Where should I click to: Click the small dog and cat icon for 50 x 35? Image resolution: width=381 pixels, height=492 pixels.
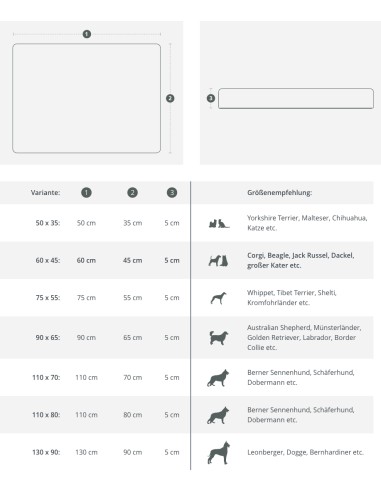pos(219,223)
